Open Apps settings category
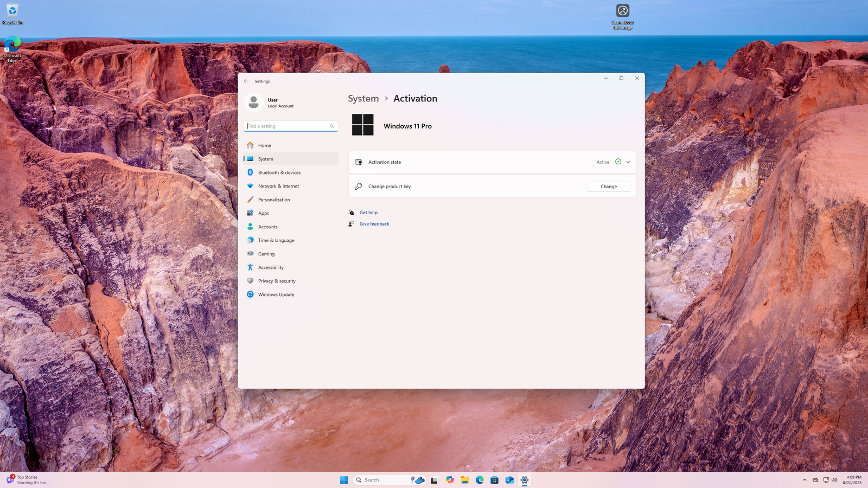This screenshot has height=488, width=868. point(291,213)
